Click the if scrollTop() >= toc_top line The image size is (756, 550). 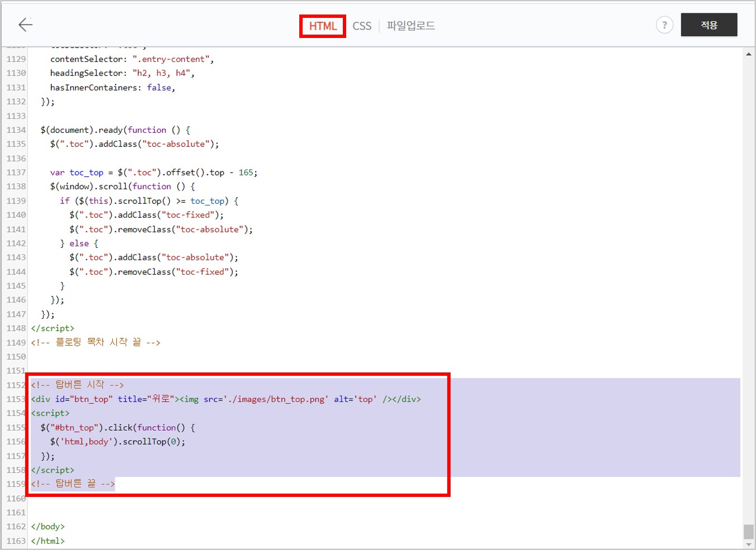[149, 201]
